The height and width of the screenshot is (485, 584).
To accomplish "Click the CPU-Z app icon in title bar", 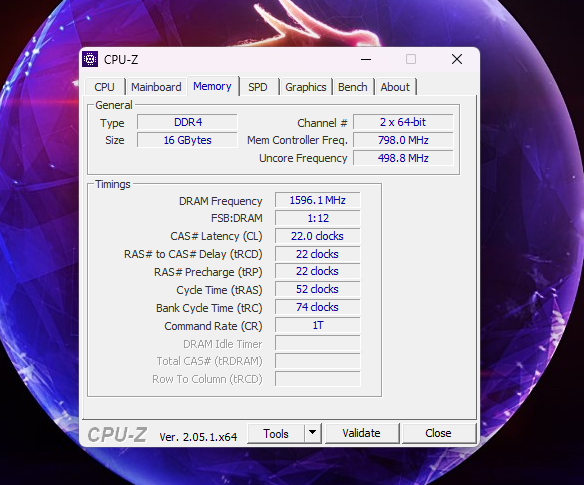I will [x=90, y=59].
